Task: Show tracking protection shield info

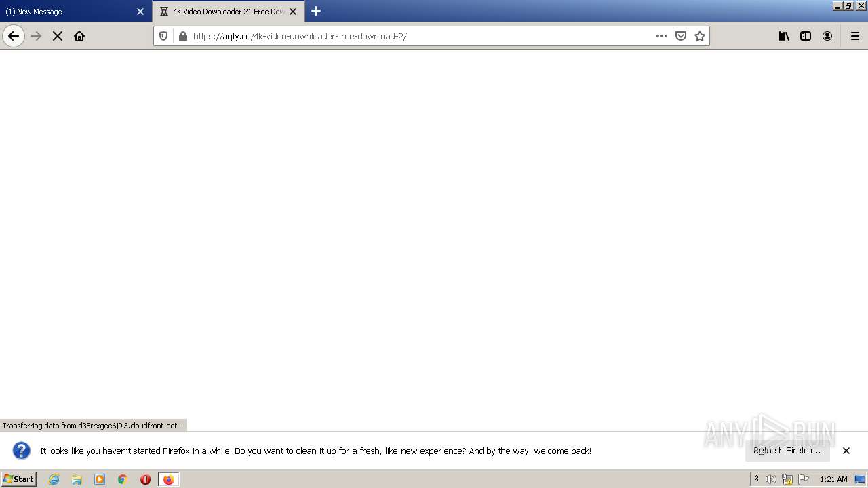Action: [x=163, y=36]
